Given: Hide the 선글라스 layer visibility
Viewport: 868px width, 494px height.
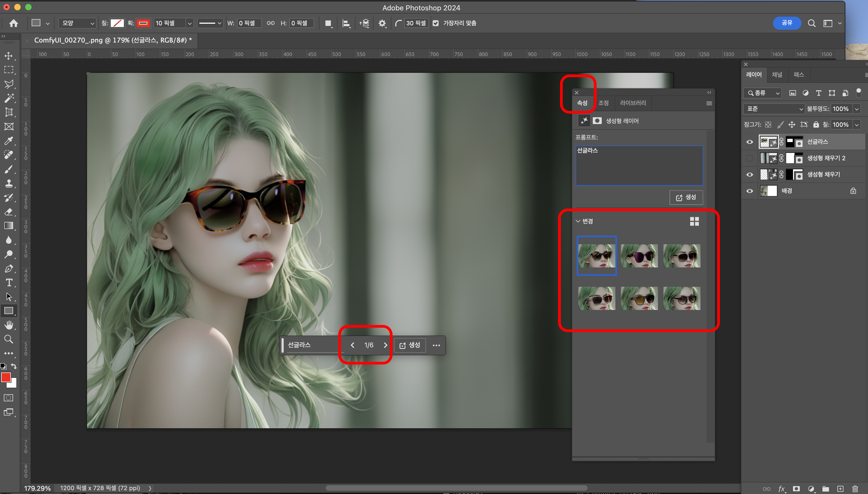Looking at the screenshot, I should pyautogui.click(x=750, y=142).
